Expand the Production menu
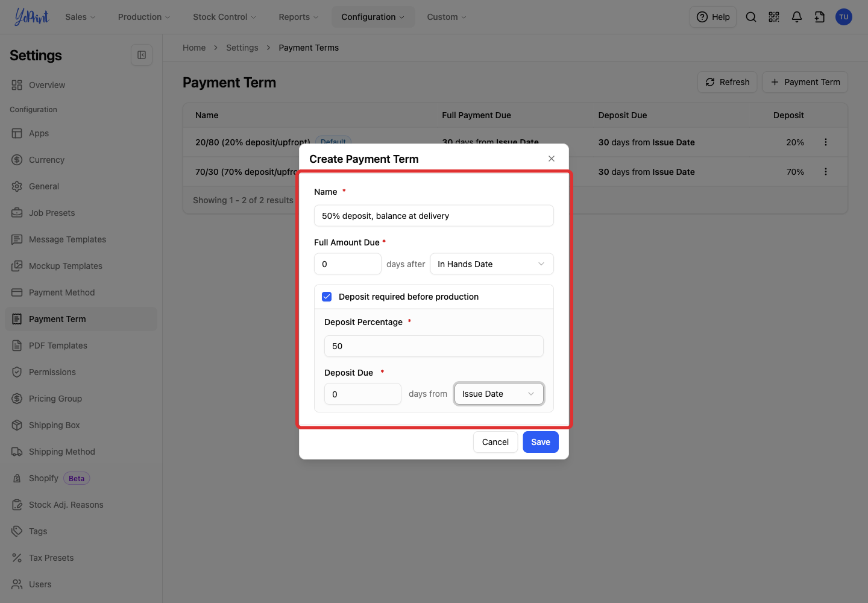 pos(144,17)
